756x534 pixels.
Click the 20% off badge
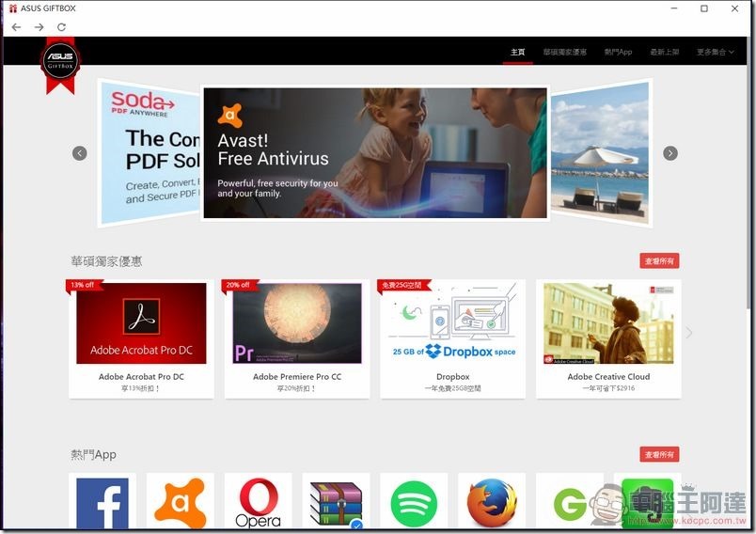[x=239, y=285]
